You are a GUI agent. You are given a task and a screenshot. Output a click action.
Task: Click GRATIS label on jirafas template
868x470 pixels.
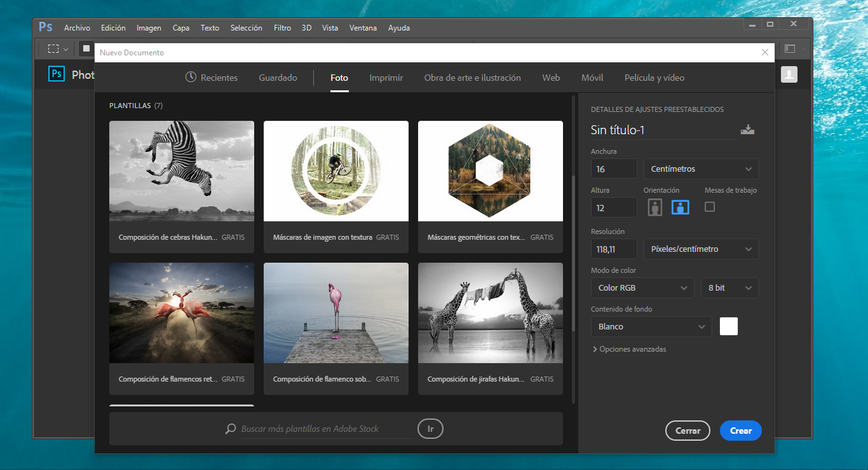coord(542,379)
